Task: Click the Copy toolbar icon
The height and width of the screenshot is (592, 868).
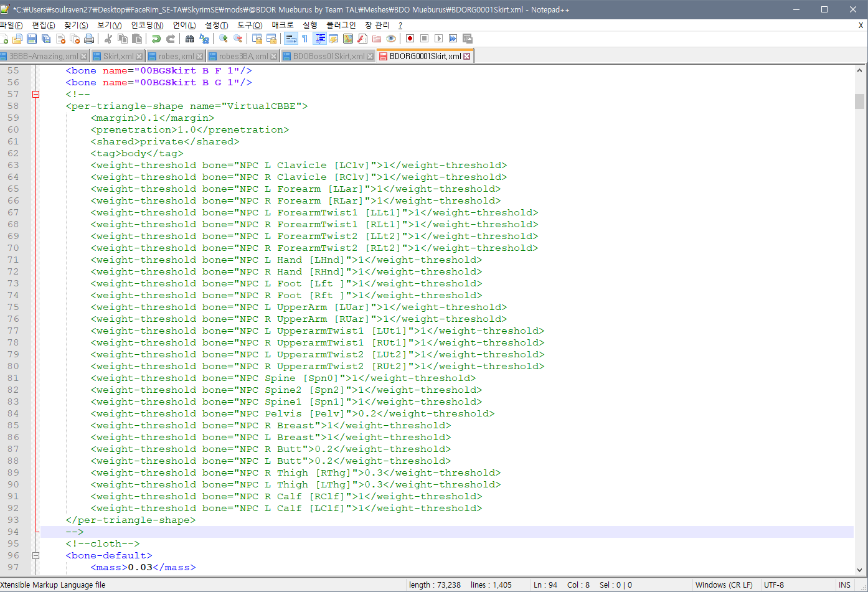Action: click(123, 39)
